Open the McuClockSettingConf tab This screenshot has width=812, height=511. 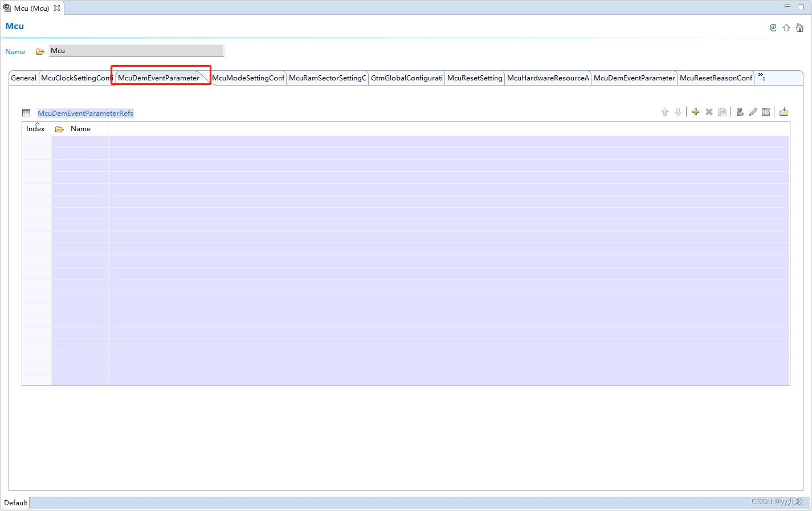(x=77, y=78)
